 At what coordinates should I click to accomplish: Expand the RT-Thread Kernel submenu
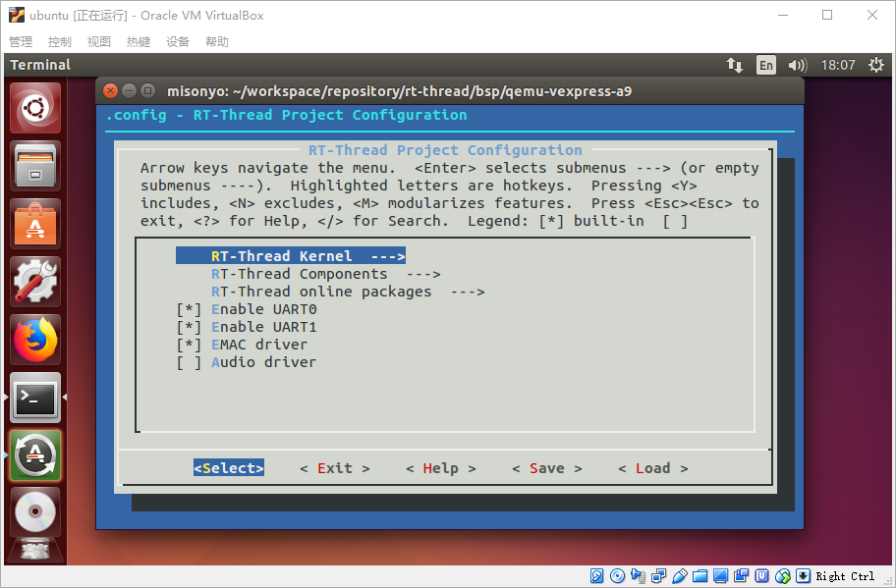coord(291,256)
